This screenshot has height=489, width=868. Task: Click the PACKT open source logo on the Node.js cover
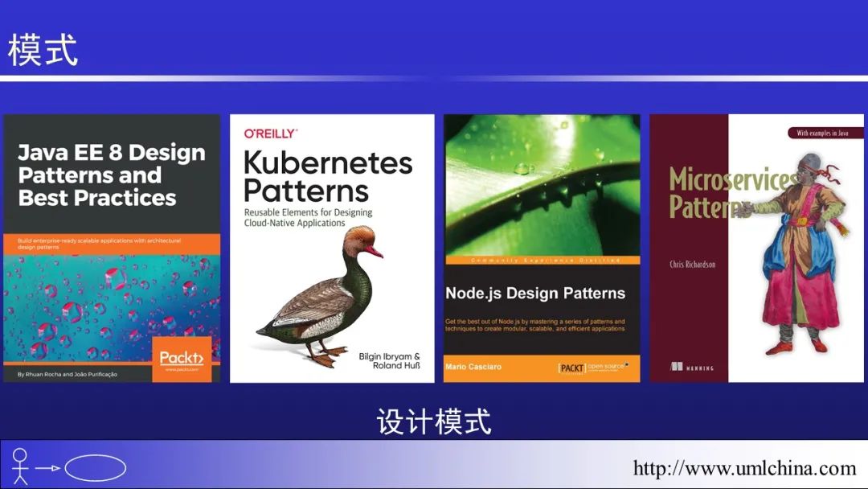pyautogui.click(x=593, y=368)
